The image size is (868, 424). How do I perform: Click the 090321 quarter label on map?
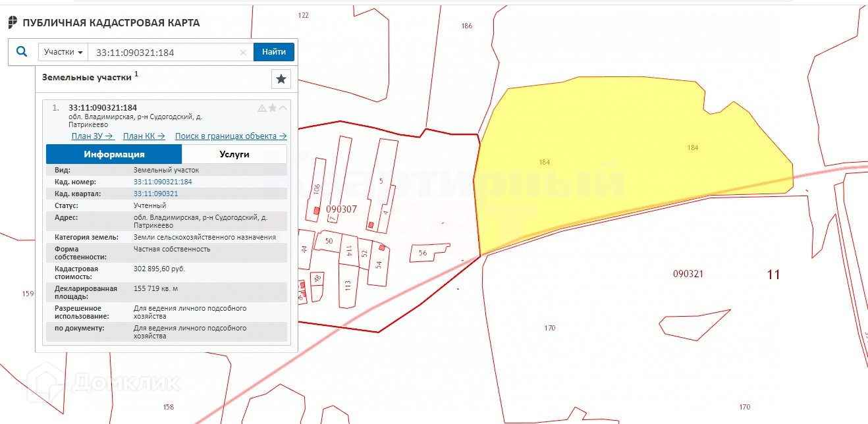coord(688,273)
